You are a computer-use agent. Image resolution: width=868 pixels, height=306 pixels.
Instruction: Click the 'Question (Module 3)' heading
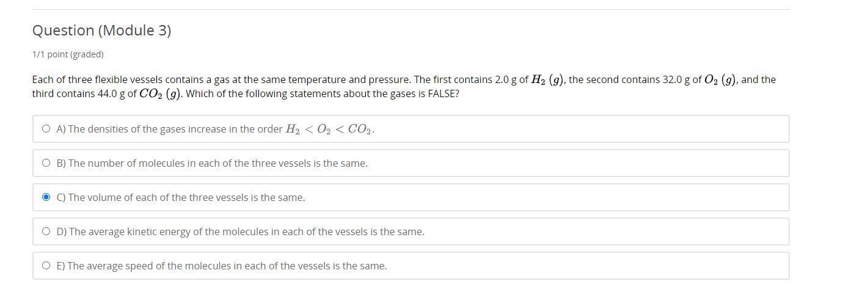click(101, 31)
